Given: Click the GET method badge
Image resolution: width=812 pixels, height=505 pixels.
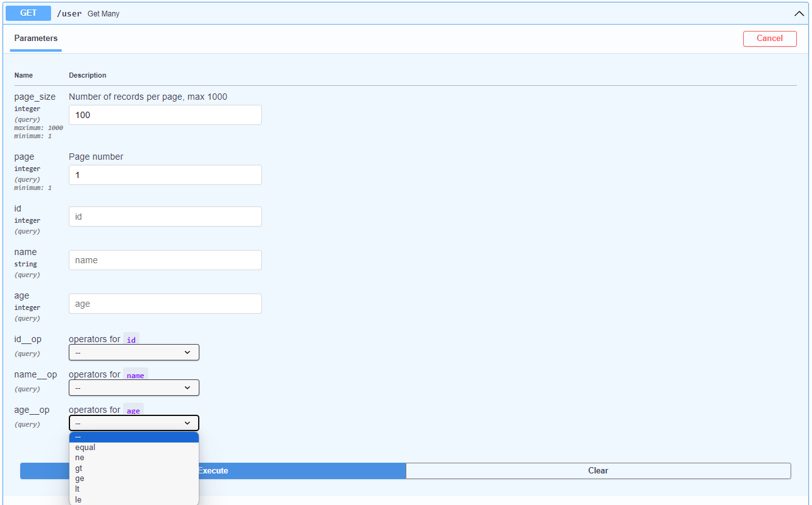Looking at the screenshot, I should [28, 13].
